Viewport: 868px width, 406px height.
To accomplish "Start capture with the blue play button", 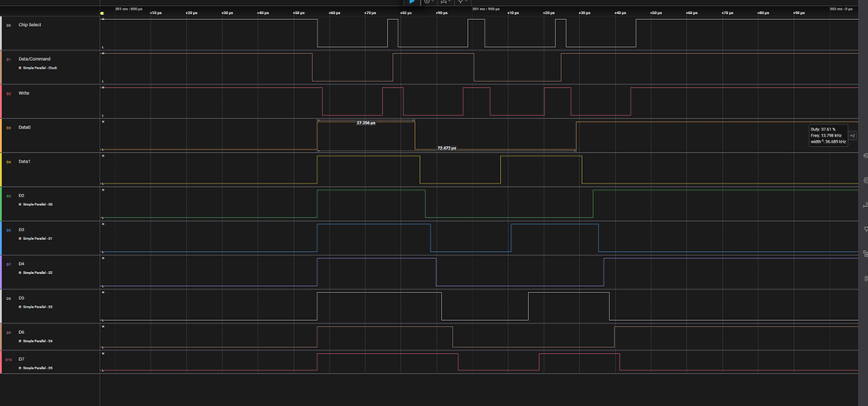I will click(412, 2).
